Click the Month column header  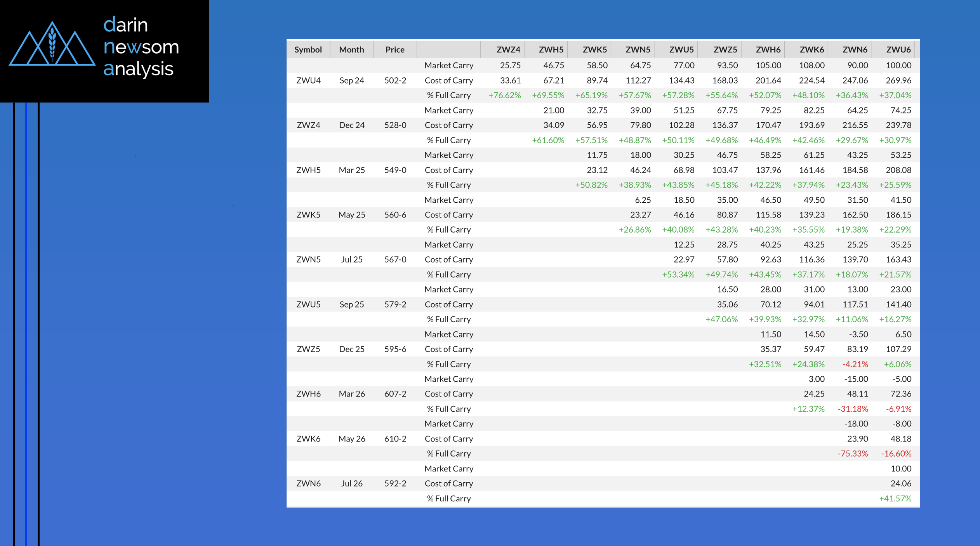[351, 50]
